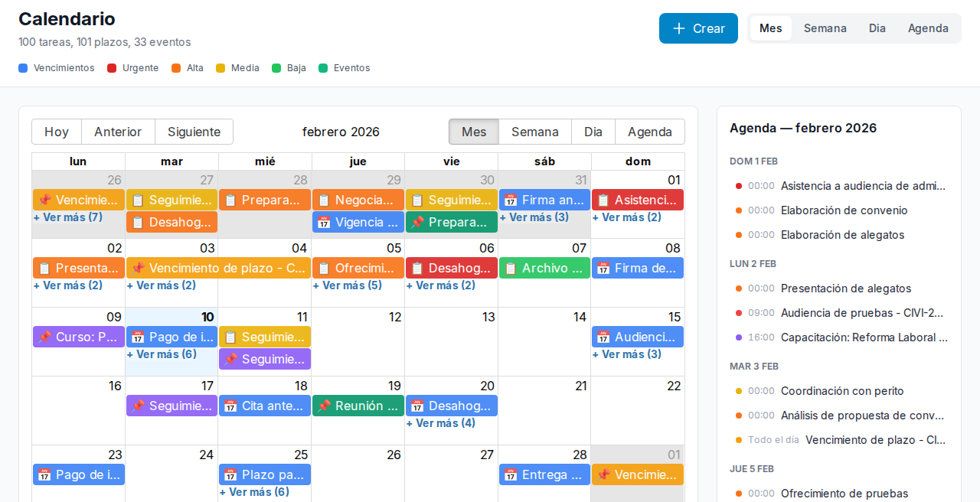Screen dimensions: 980x502
Task: Switch to Semana tab in top header
Action: [825, 28]
